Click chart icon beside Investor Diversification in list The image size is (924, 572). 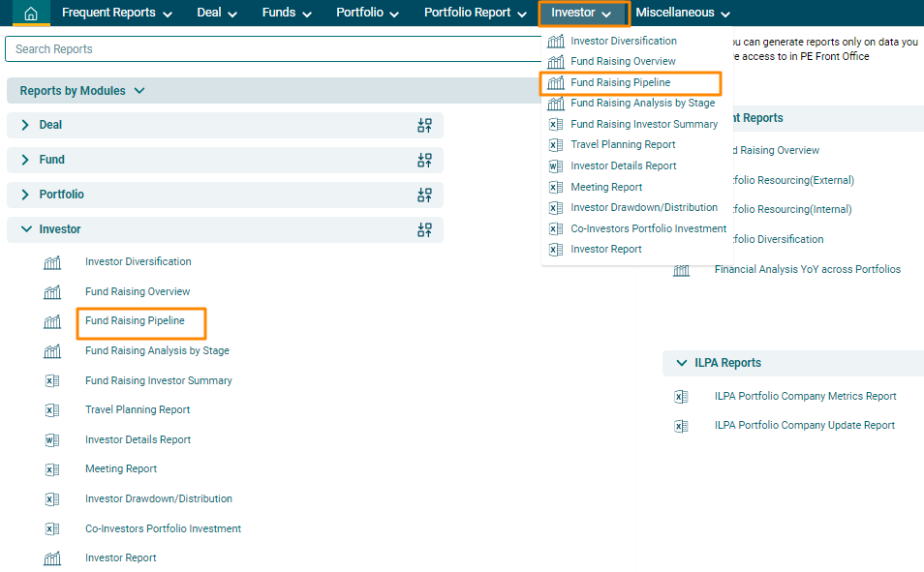click(x=52, y=262)
